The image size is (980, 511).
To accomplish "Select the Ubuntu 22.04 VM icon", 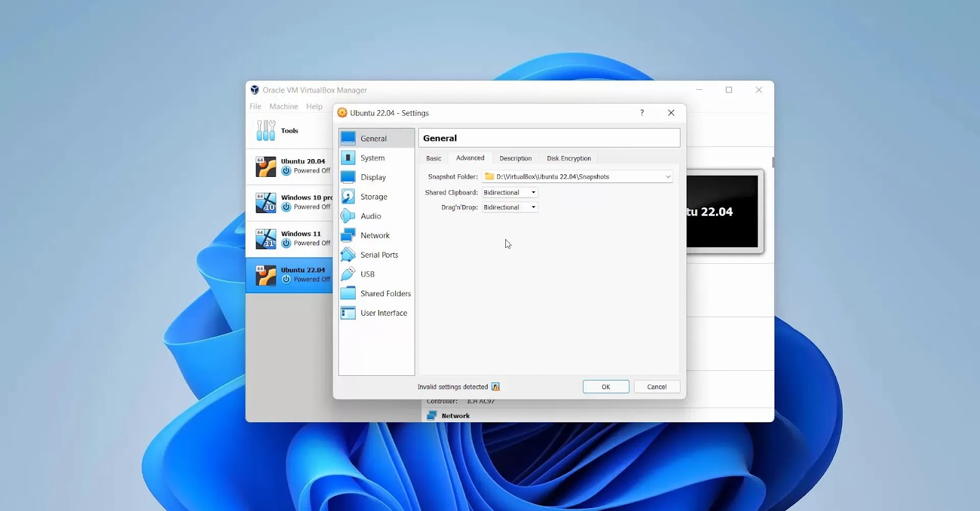I will tap(266, 275).
